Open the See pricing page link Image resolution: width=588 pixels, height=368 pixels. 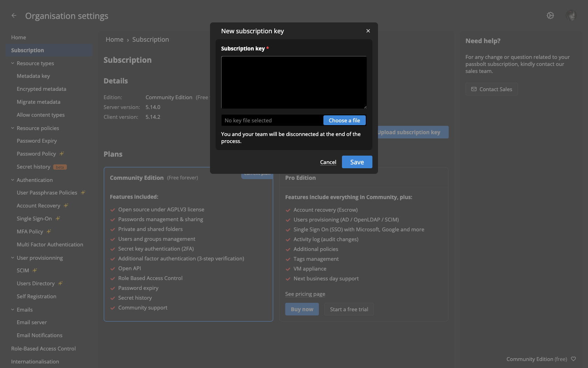coord(305,294)
